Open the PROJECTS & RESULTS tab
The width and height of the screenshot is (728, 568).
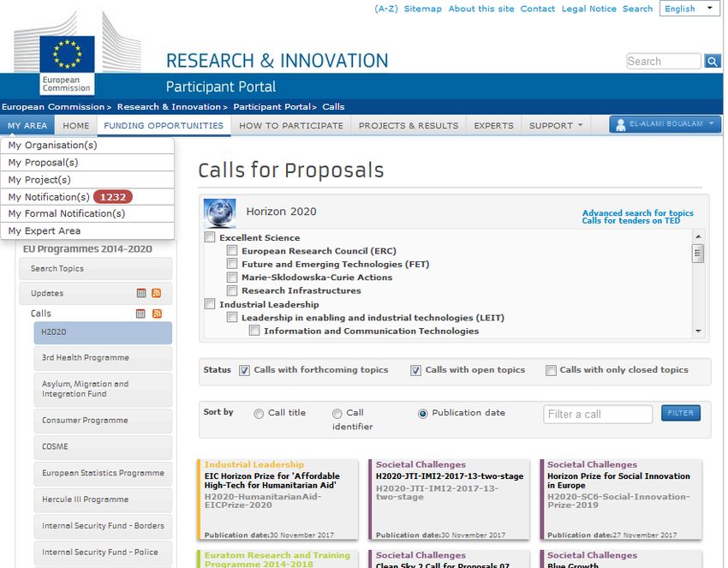click(409, 125)
